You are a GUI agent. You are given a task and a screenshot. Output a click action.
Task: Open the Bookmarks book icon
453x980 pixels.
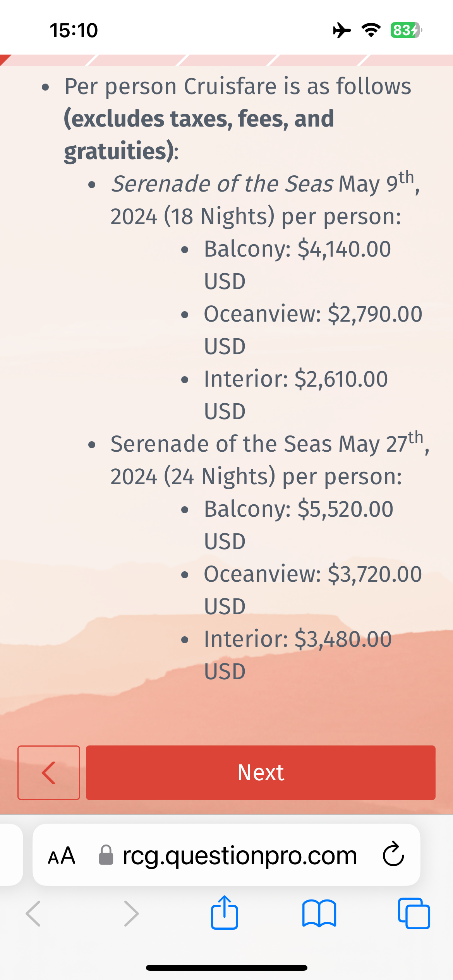(319, 913)
